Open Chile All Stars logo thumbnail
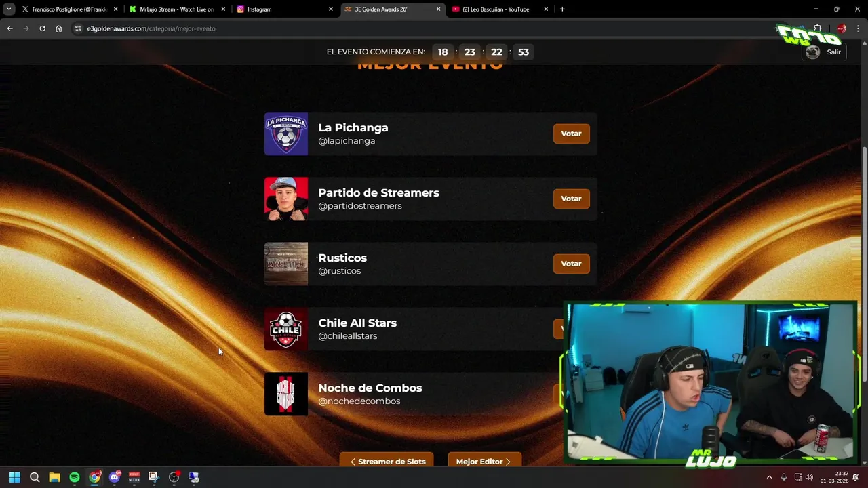The image size is (868, 488). [286, 329]
